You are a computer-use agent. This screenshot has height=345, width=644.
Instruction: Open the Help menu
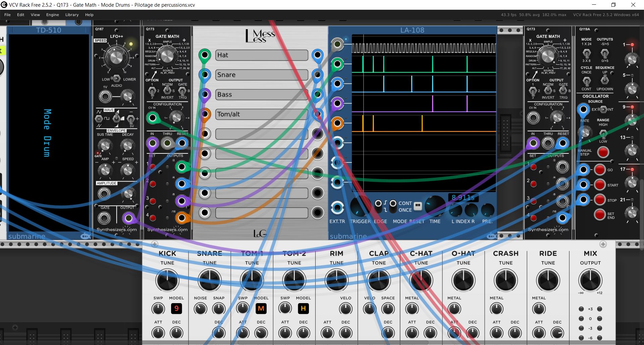(89, 15)
